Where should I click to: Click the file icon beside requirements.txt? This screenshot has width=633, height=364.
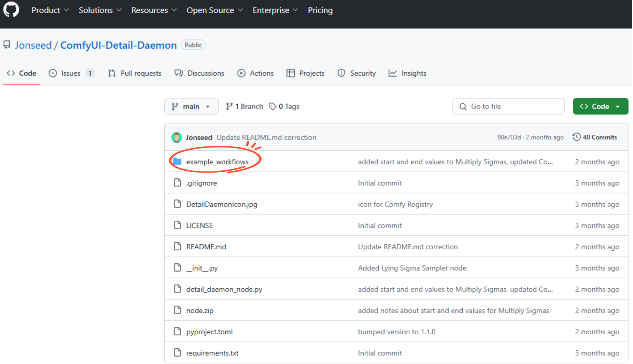(177, 353)
